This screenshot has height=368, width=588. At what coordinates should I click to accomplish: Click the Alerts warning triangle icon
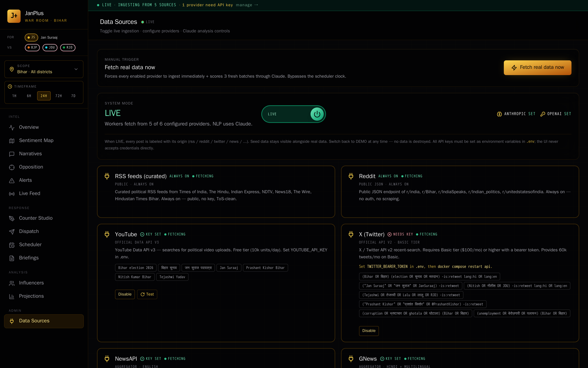point(12,180)
